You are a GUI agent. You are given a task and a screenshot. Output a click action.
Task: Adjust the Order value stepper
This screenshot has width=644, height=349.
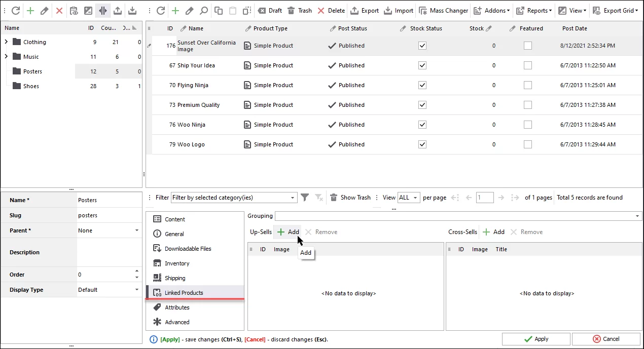(136, 274)
